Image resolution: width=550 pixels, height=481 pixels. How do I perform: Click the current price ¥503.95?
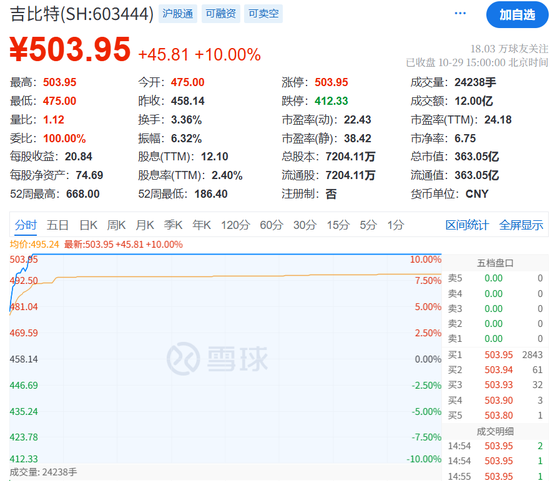70,49
